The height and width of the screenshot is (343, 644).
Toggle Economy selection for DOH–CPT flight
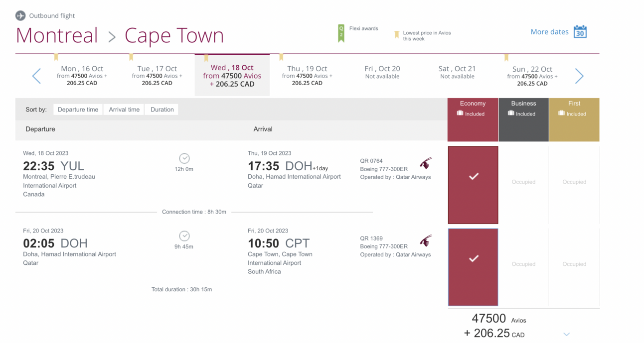click(x=473, y=267)
